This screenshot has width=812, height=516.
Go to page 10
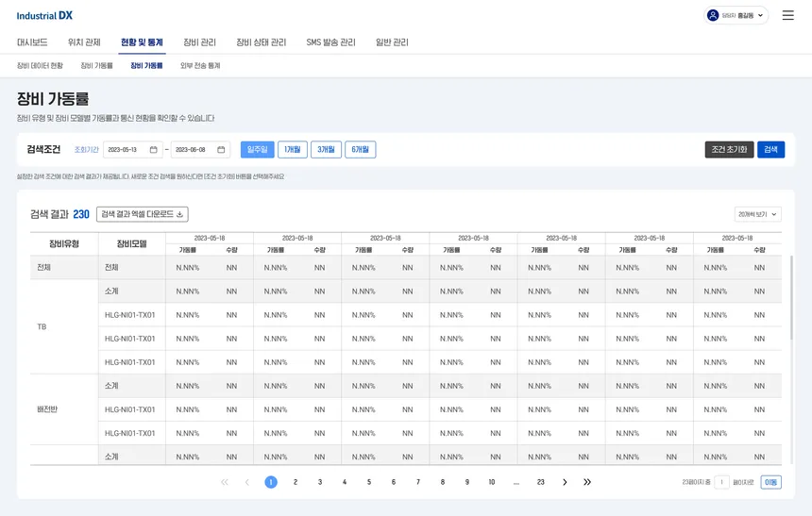(x=491, y=482)
